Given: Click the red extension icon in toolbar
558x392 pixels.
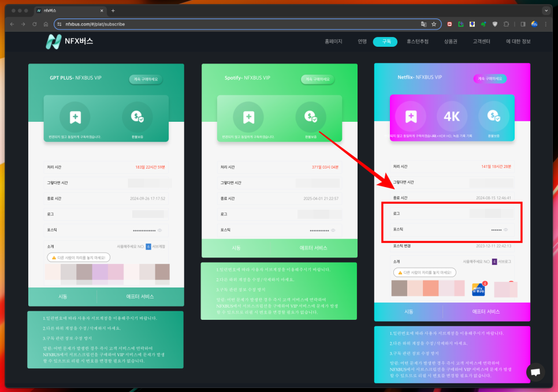Looking at the screenshot, I should pos(449,24).
